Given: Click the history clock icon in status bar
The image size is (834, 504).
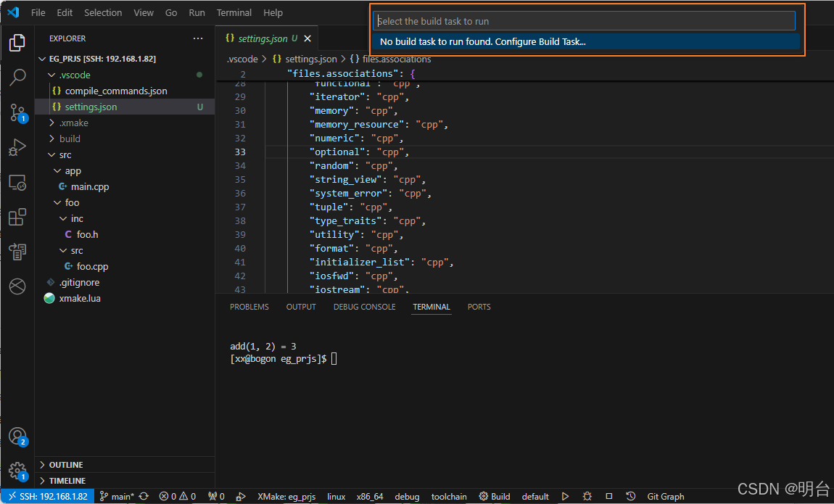Looking at the screenshot, I should 631,497.
